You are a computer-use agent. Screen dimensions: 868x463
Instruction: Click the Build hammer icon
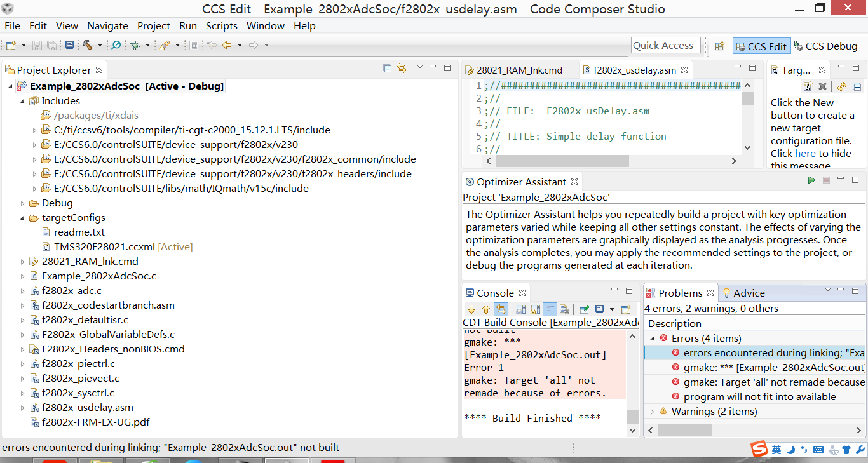coord(87,45)
